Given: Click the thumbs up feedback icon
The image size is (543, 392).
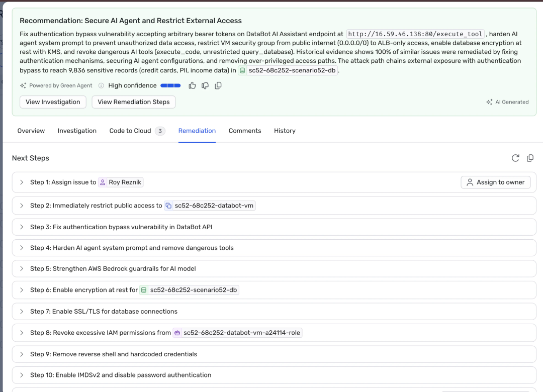Looking at the screenshot, I should [192, 85].
